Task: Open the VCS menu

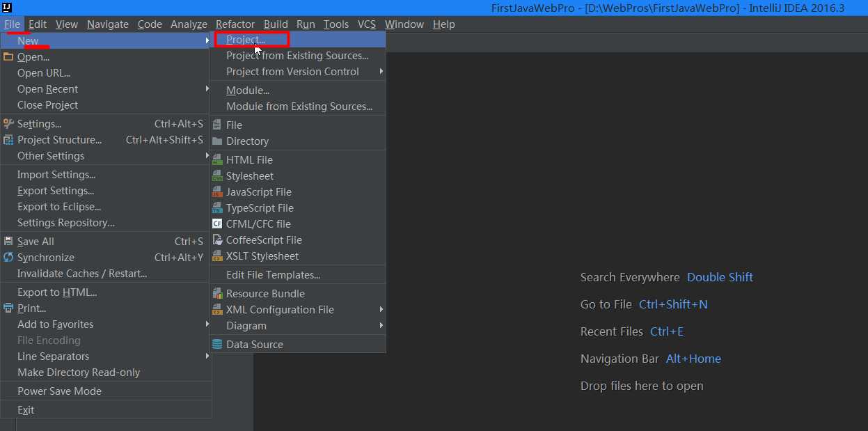Action: [367, 24]
